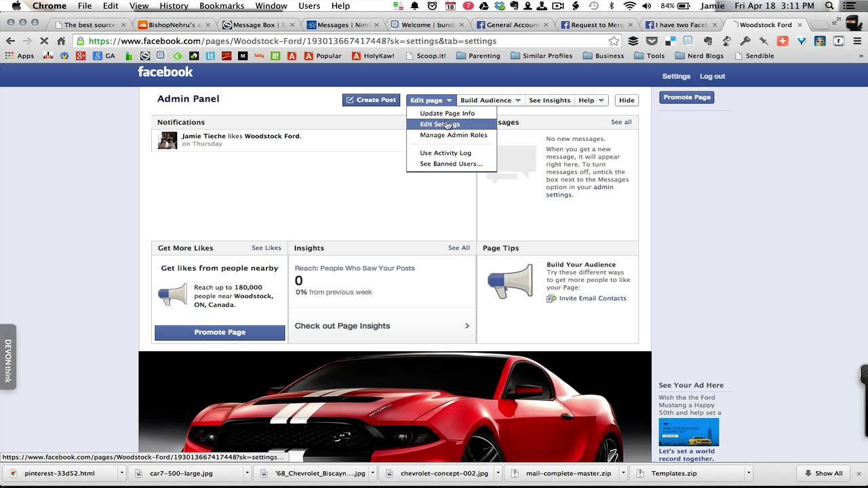Image resolution: width=868 pixels, height=488 pixels.
Task: Click Jamie Tieche profile thumbnail
Action: click(x=167, y=140)
